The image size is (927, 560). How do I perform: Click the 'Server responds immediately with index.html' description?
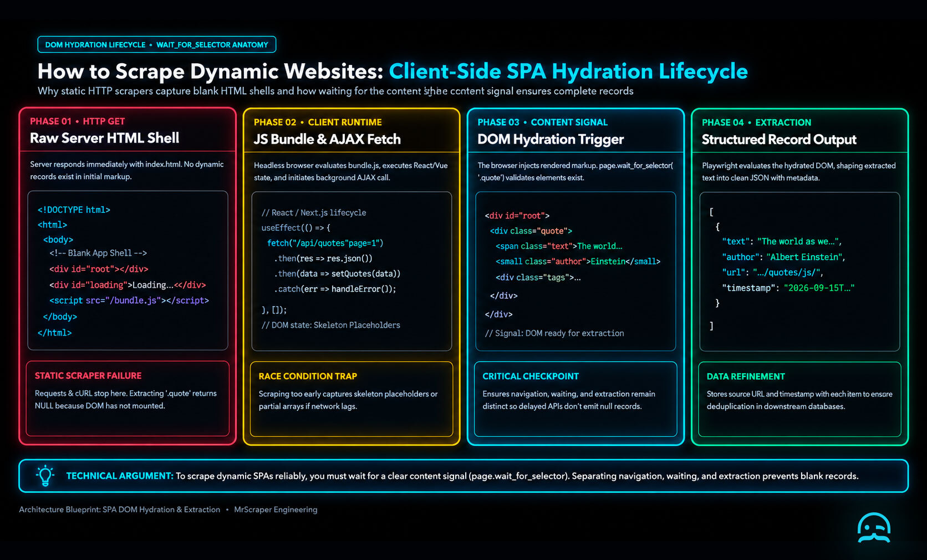pyautogui.click(x=127, y=170)
